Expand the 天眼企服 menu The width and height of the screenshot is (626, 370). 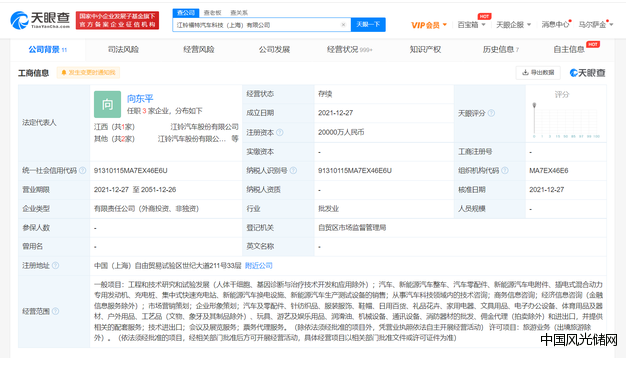pyautogui.click(x=513, y=25)
